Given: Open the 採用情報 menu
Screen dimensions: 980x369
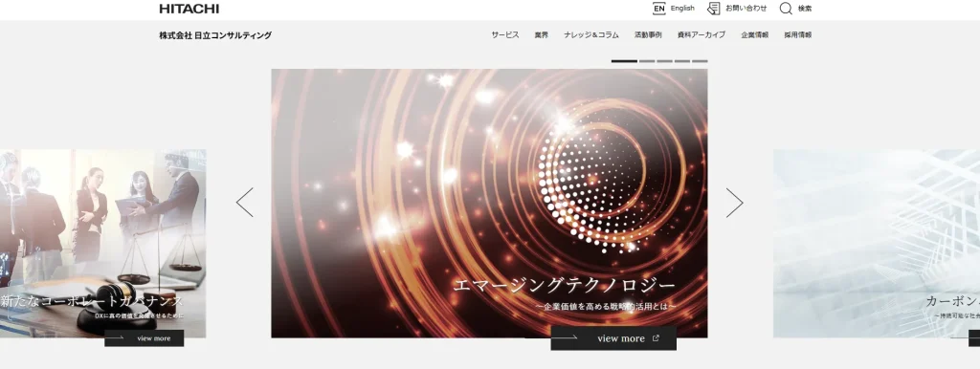Looking at the screenshot, I should tap(798, 35).
